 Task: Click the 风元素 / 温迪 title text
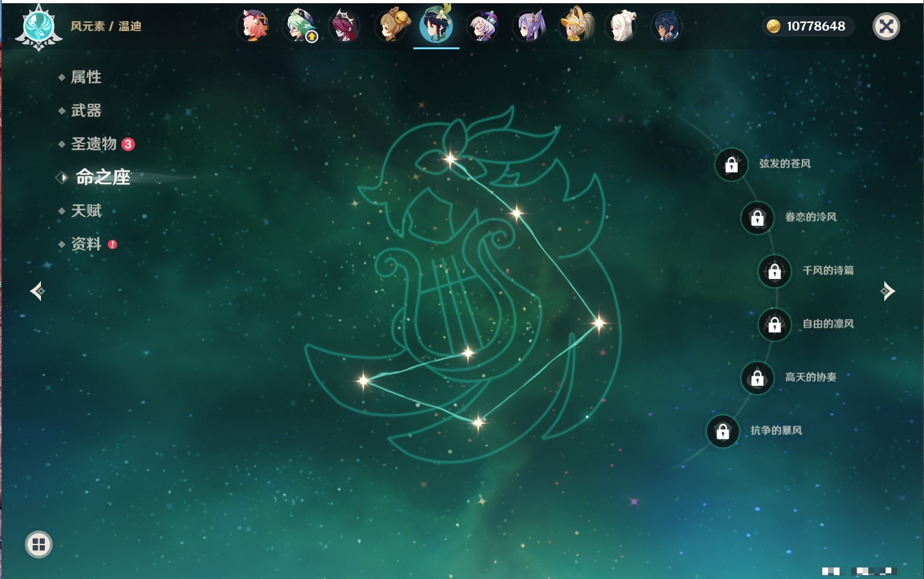click(106, 26)
